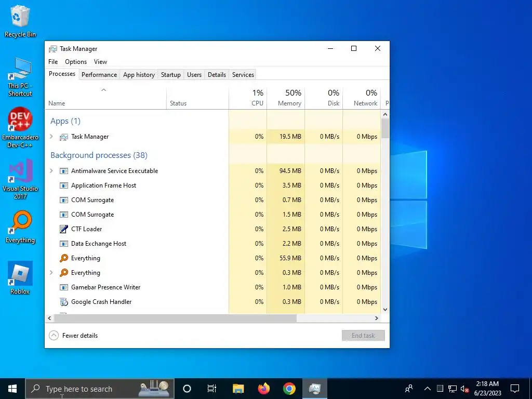Switch to the App history tab
Screen dimensions: 532x399
pyautogui.click(x=139, y=75)
